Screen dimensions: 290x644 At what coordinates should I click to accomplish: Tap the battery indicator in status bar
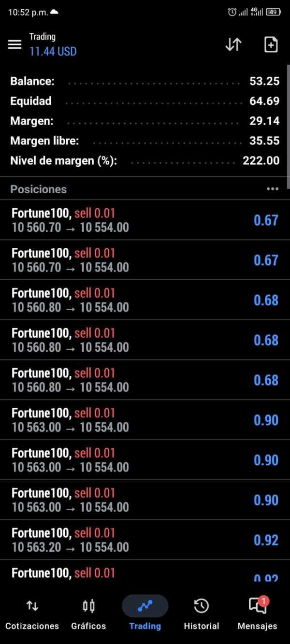pos(273,12)
